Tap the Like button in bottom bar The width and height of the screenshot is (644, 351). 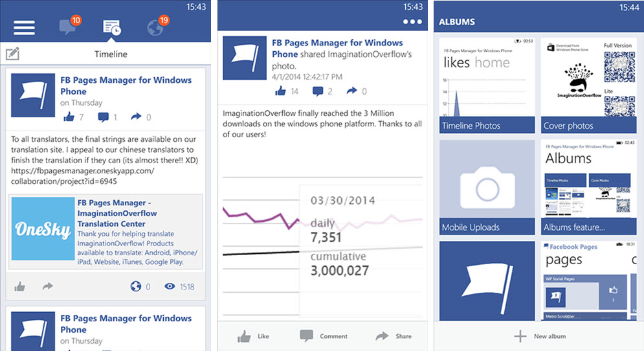coord(253,336)
